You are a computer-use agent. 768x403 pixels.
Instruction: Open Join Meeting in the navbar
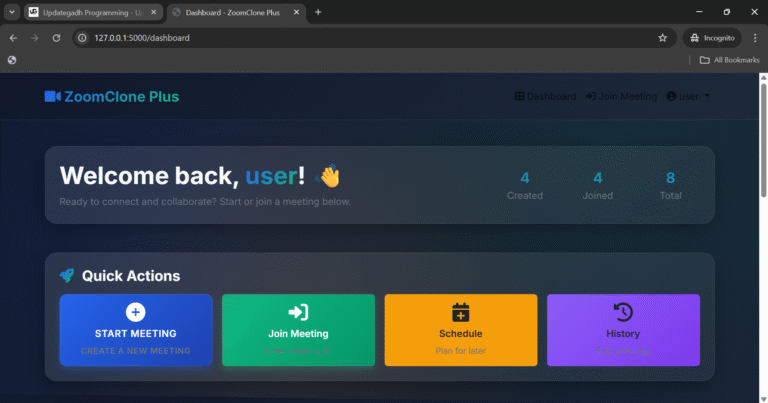tap(621, 97)
